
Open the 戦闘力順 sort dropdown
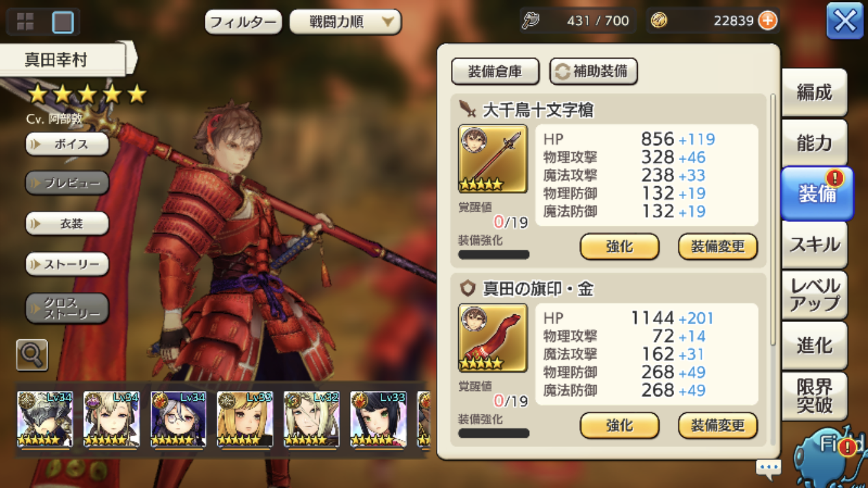coord(345,22)
